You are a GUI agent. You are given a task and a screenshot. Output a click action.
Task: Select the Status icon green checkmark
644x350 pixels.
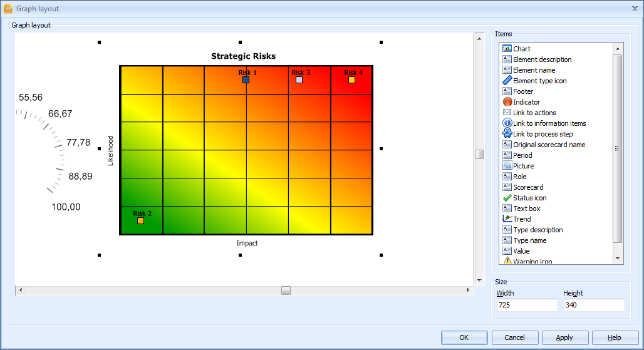pos(507,198)
